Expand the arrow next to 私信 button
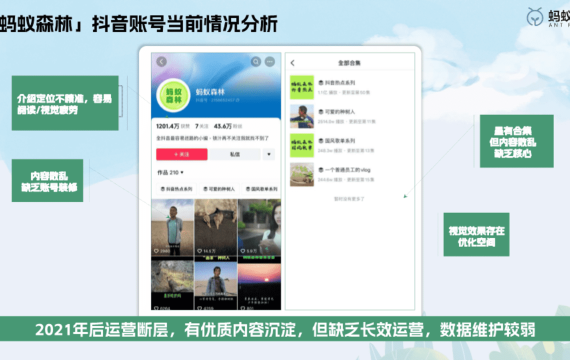The height and width of the screenshot is (360, 570). tap(269, 154)
